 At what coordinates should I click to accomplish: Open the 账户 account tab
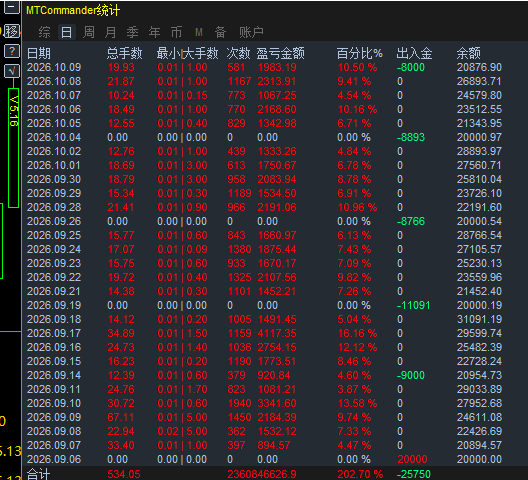tap(251, 32)
